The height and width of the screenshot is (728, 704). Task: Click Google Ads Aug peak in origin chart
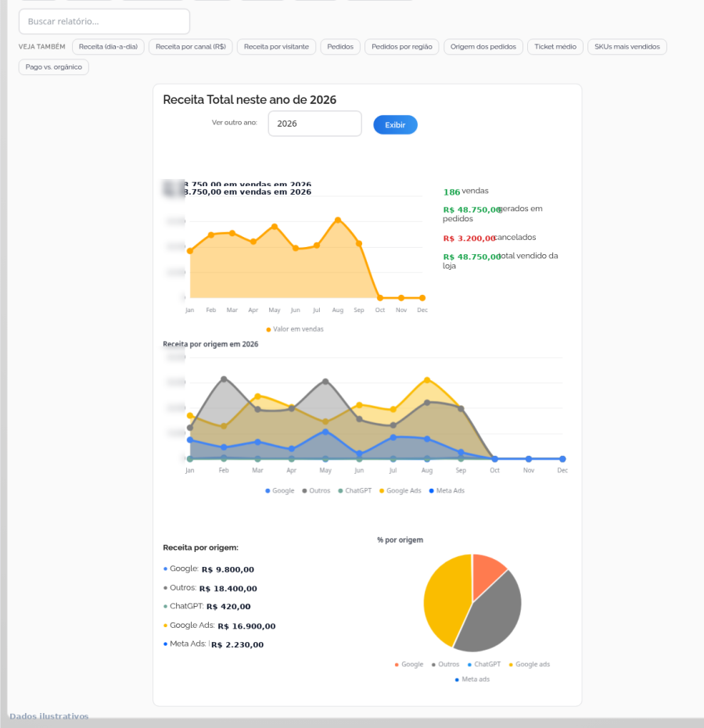(427, 380)
